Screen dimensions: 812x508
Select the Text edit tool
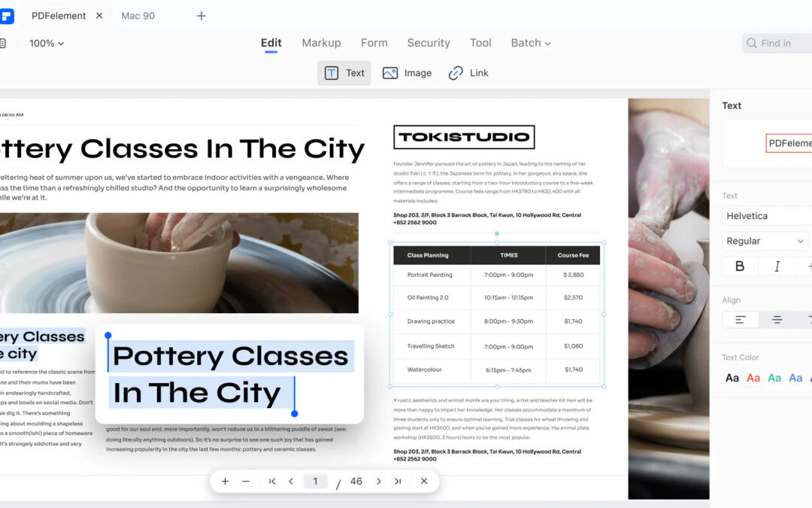point(344,73)
